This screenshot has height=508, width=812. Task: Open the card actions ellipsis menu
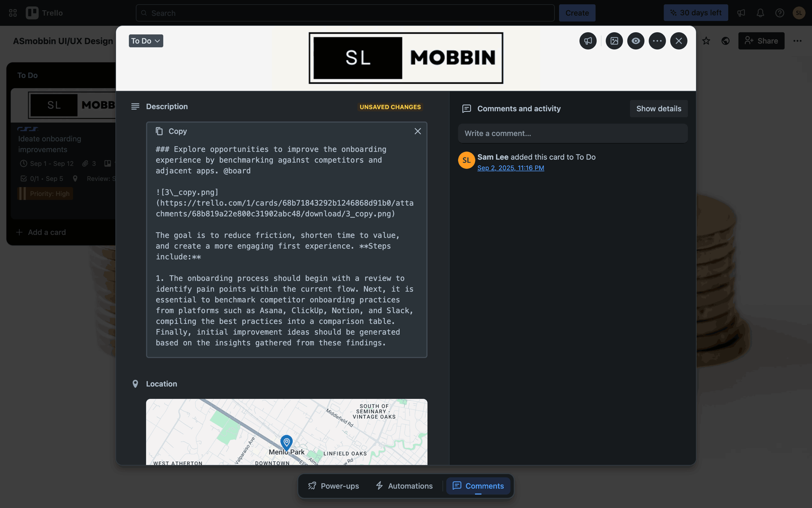pyautogui.click(x=657, y=41)
